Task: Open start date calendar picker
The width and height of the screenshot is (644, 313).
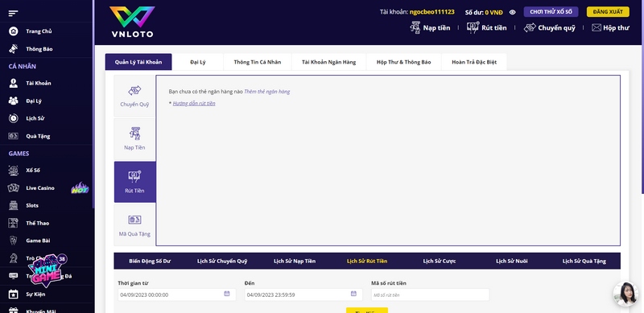Action: [227, 294]
